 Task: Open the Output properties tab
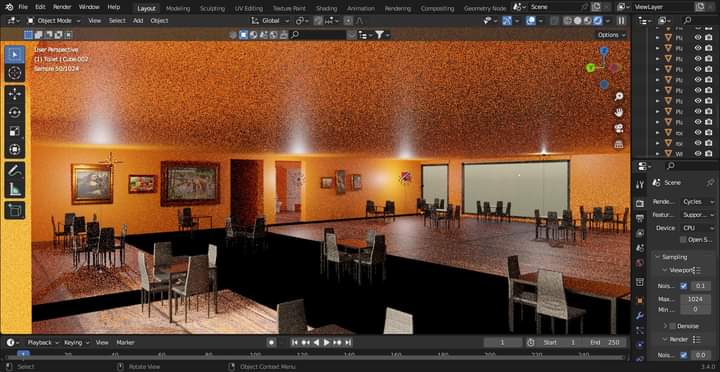click(640, 218)
